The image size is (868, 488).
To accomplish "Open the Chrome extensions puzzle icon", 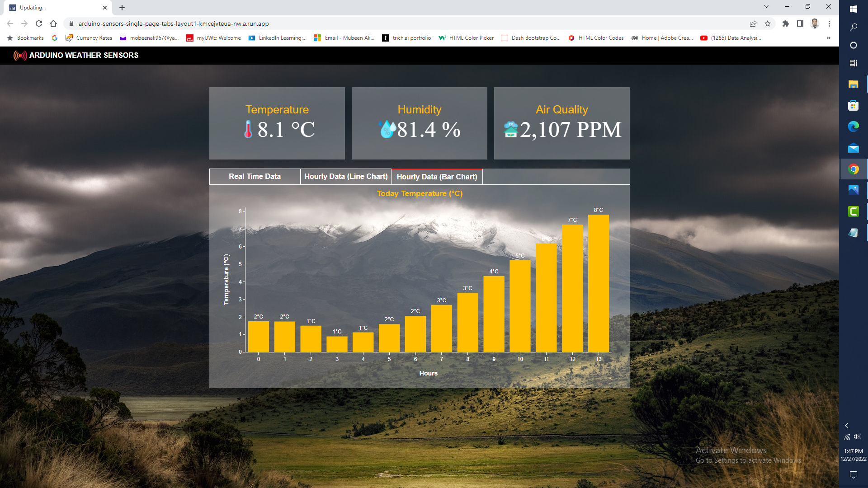I will point(786,23).
